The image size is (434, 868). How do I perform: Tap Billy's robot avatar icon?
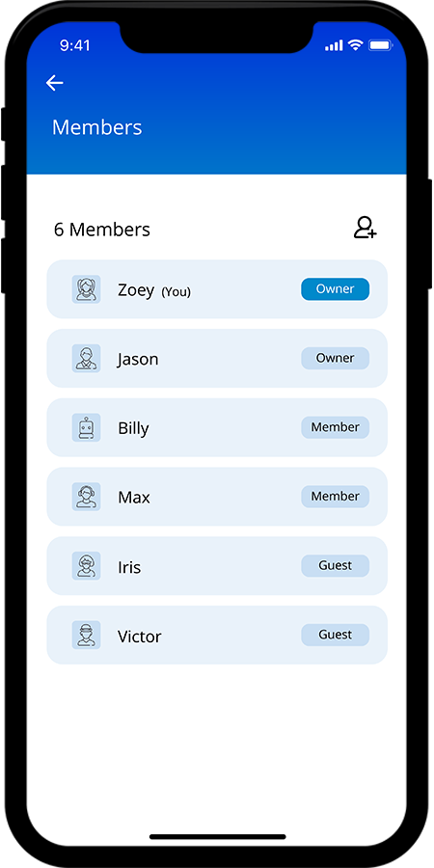coord(87,427)
